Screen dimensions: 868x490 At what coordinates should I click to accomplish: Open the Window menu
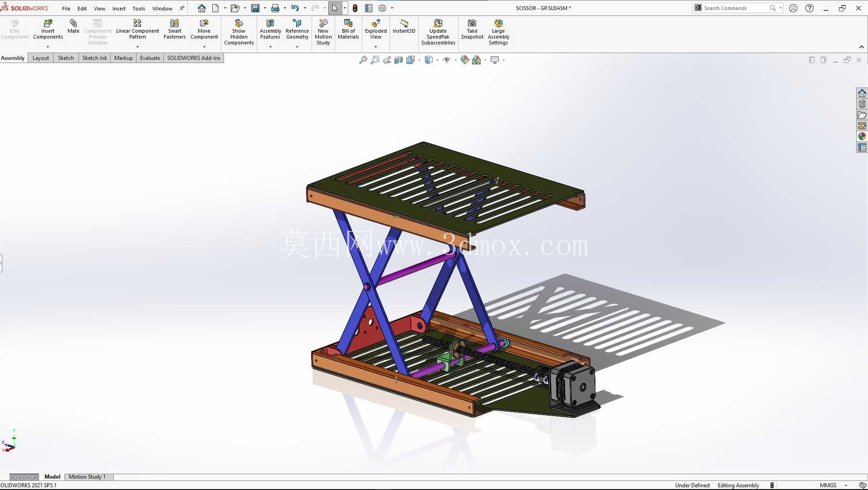[162, 9]
